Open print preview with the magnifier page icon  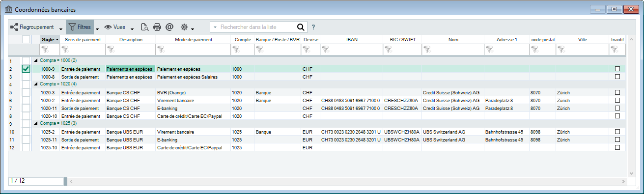tap(144, 27)
